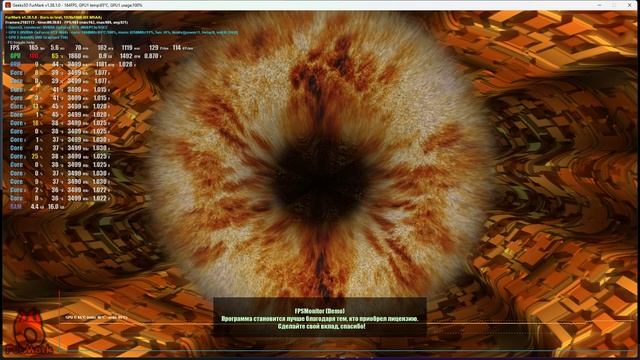This screenshot has width=640, height=360.
Task: Click the Core row showing 25 percent load
Action: (59, 156)
